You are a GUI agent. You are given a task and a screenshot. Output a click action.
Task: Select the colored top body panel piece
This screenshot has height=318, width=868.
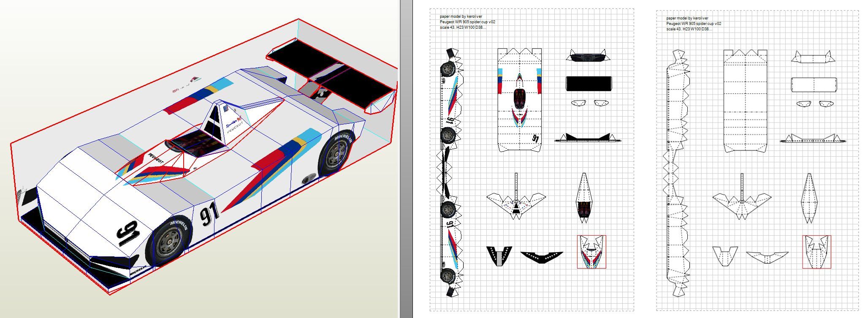[519, 100]
